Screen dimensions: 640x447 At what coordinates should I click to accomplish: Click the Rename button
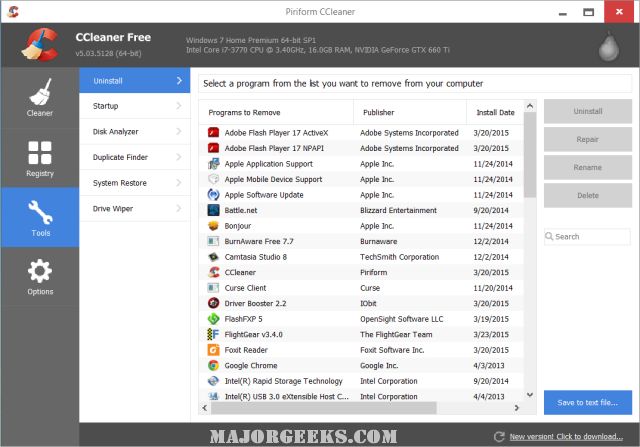click(588, 167)
